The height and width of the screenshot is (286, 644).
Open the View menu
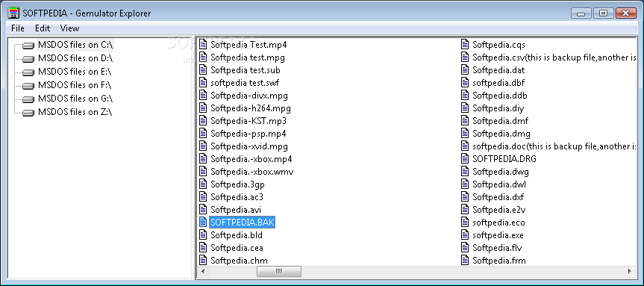coord(69,28)
